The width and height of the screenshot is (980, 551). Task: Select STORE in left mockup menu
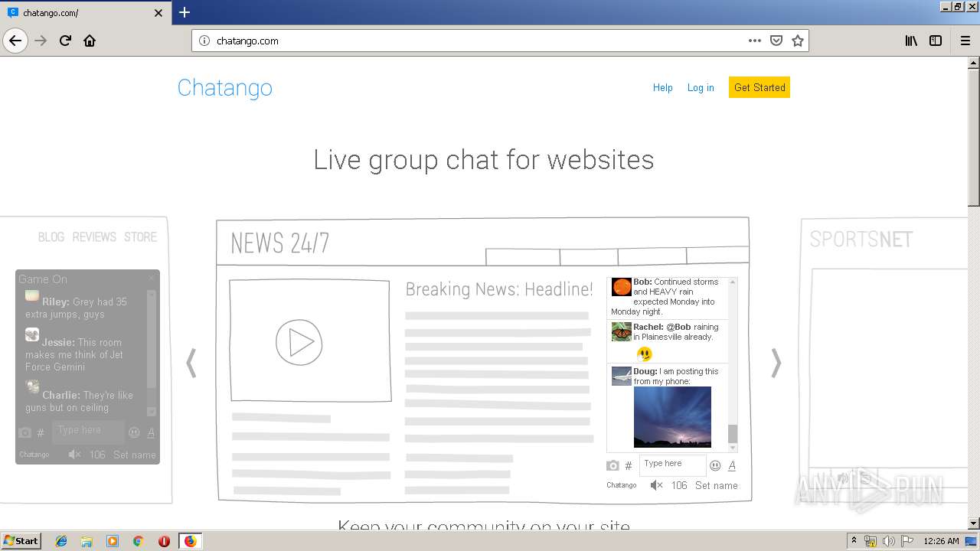140,237
